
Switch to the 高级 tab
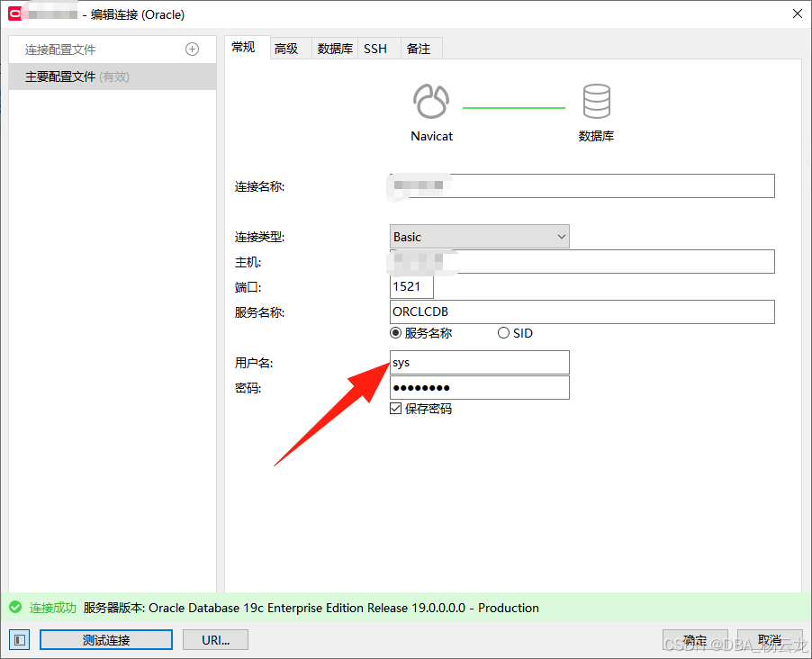(x=291, y=49)
